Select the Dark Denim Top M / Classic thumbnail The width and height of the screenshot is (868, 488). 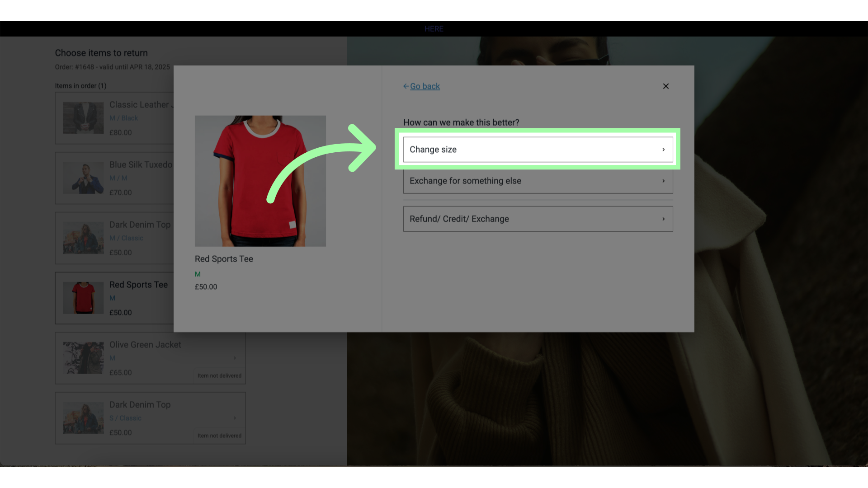pos(83,238)
